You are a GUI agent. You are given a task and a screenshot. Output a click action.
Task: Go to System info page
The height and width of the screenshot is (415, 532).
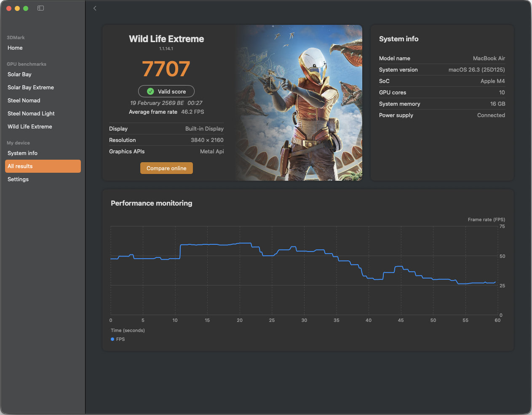click(23, 153)
